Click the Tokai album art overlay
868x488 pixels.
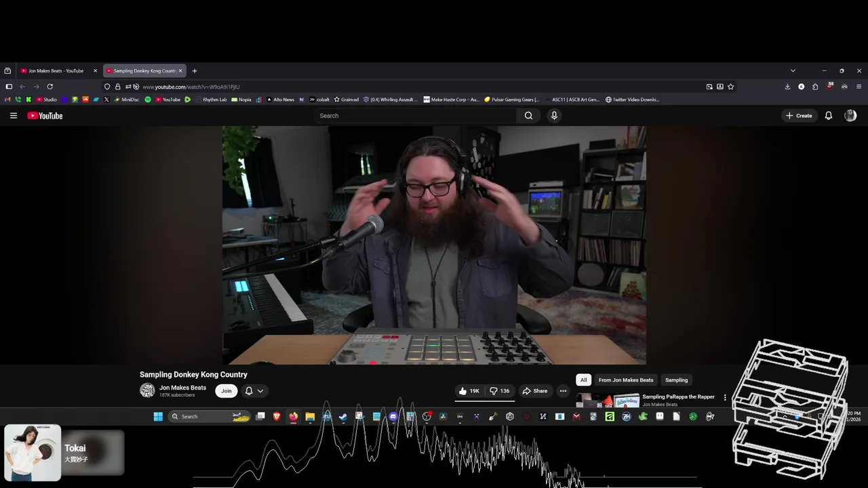click(33, 453)
